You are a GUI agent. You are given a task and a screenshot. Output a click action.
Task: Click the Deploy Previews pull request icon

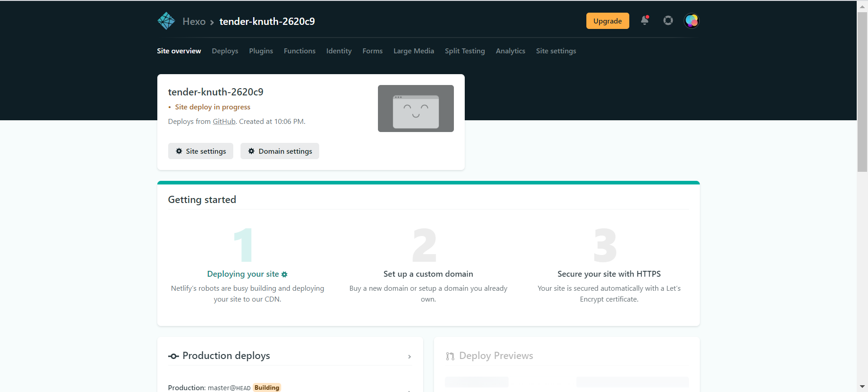point(450,356)
